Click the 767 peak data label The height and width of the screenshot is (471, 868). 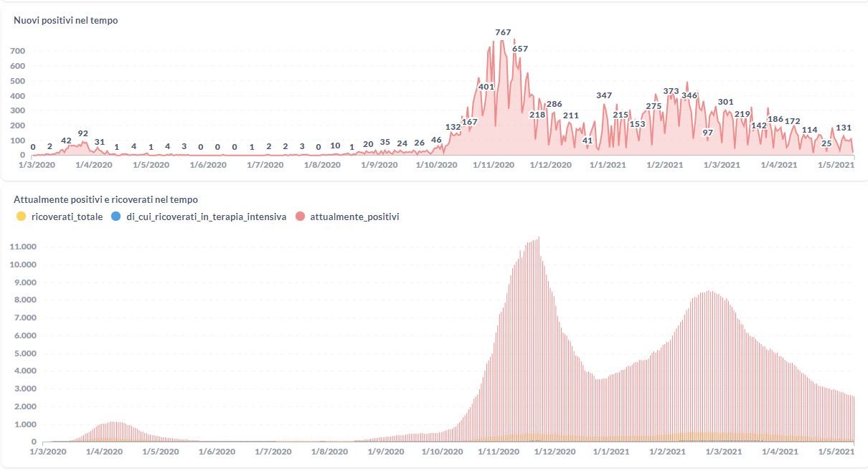[504, 32]
